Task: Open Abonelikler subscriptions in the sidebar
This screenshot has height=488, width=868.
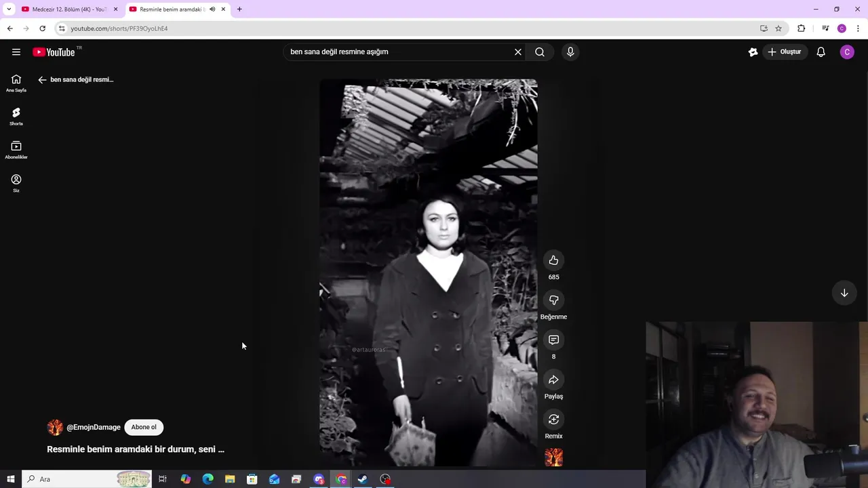Action: (x=16, y=150)
